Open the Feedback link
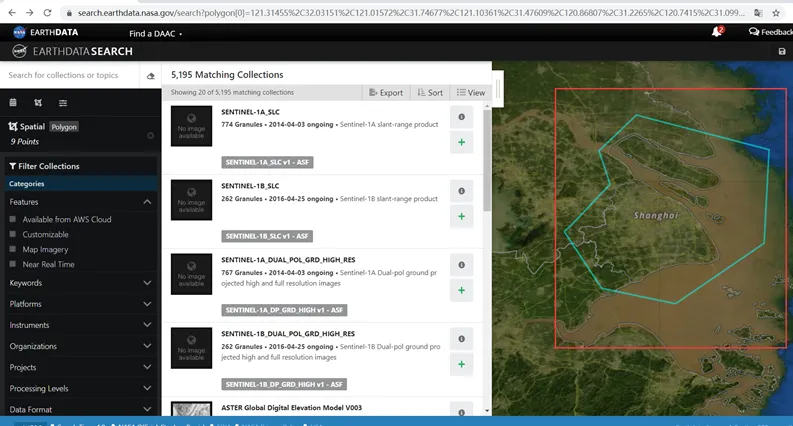This screenshot has width=793, height=426. tap(771, 32)
